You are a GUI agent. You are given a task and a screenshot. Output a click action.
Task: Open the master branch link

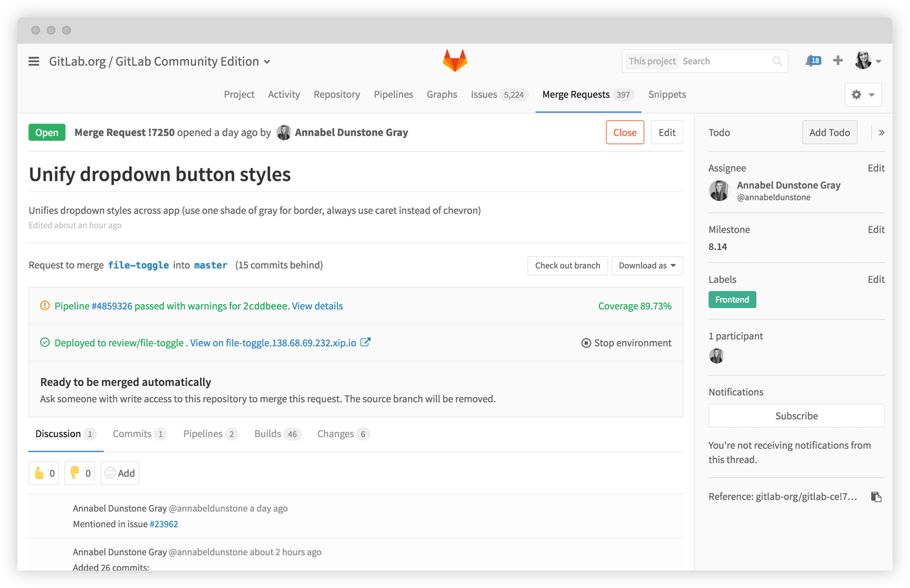coord(211,266)
